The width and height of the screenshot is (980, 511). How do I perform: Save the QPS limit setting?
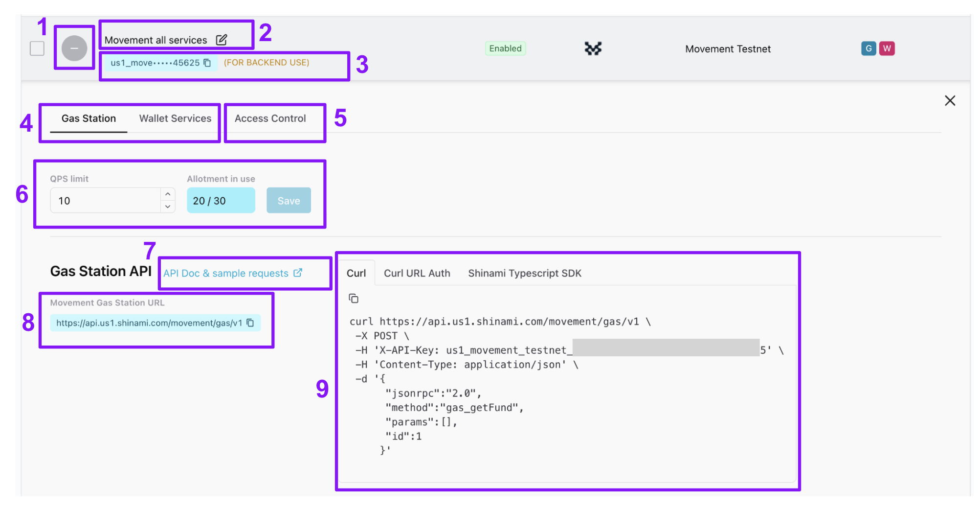point(289,200)
